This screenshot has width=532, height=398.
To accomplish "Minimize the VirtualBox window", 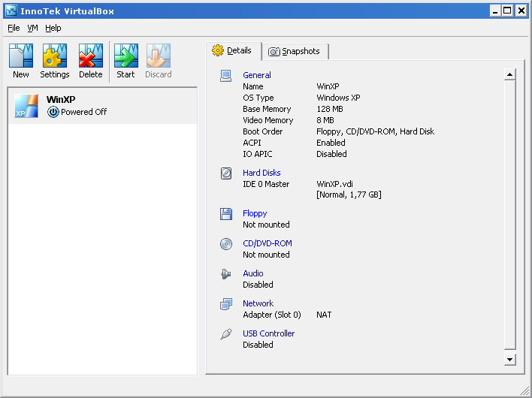I will (495, 11).
